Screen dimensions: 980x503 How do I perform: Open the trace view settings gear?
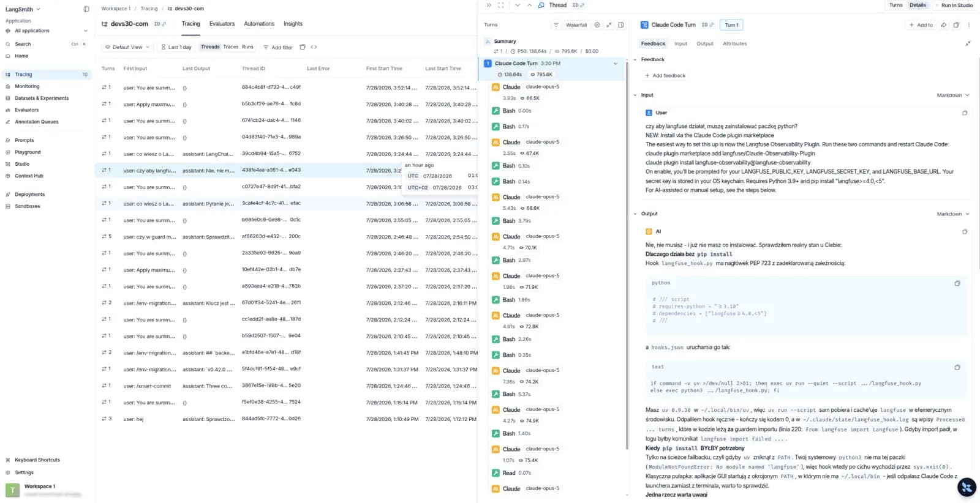coord(597,25)
